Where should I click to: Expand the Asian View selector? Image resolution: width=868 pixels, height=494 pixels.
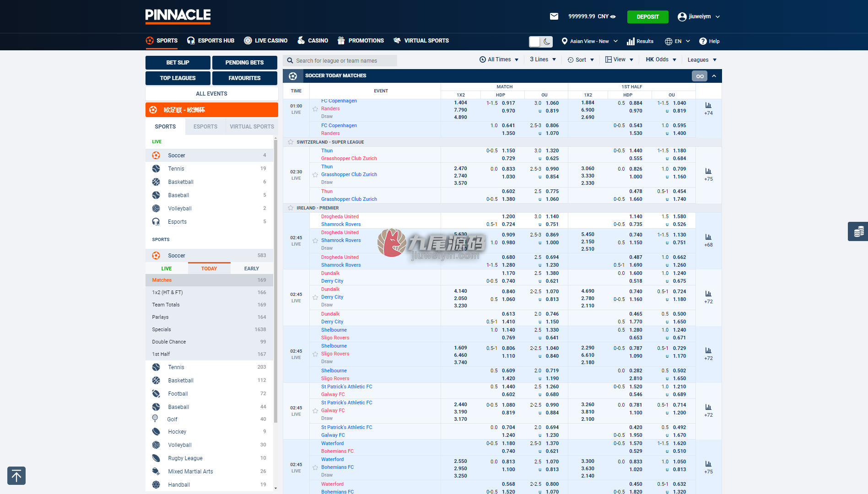pos(589,41)
